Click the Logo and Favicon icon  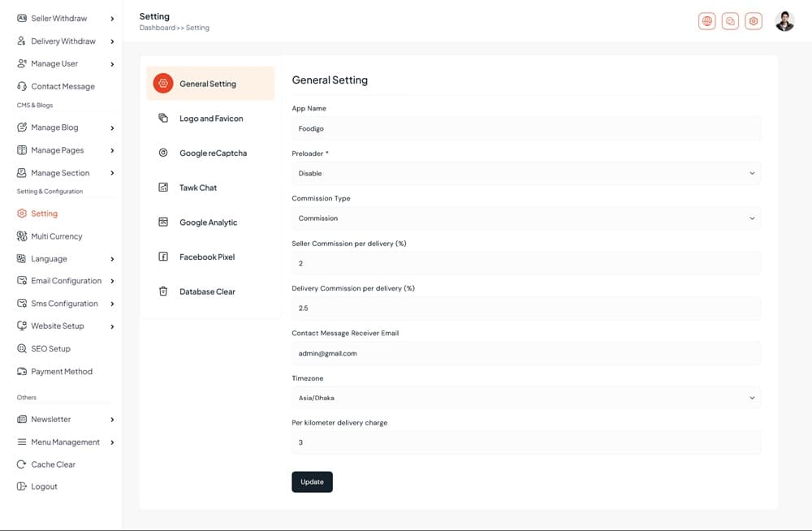(x=163, y=119)
